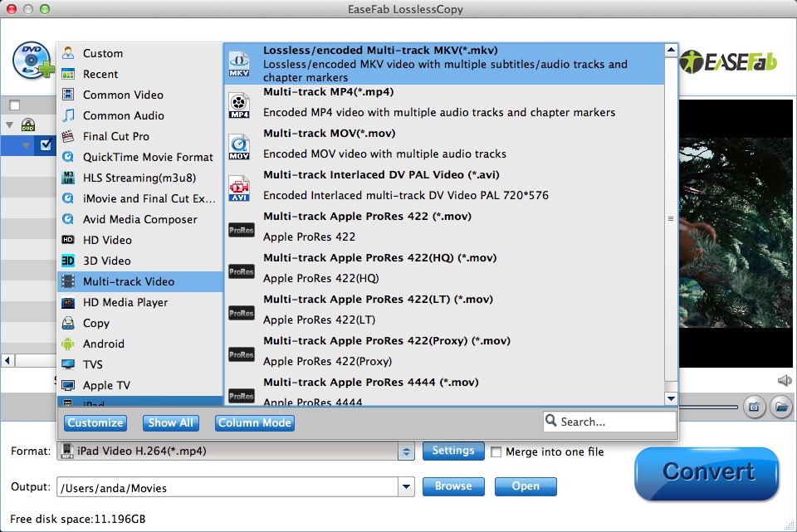Collapse the DVD source tree triangle
The width and height of the screenshot is (797, 532).
10,124
